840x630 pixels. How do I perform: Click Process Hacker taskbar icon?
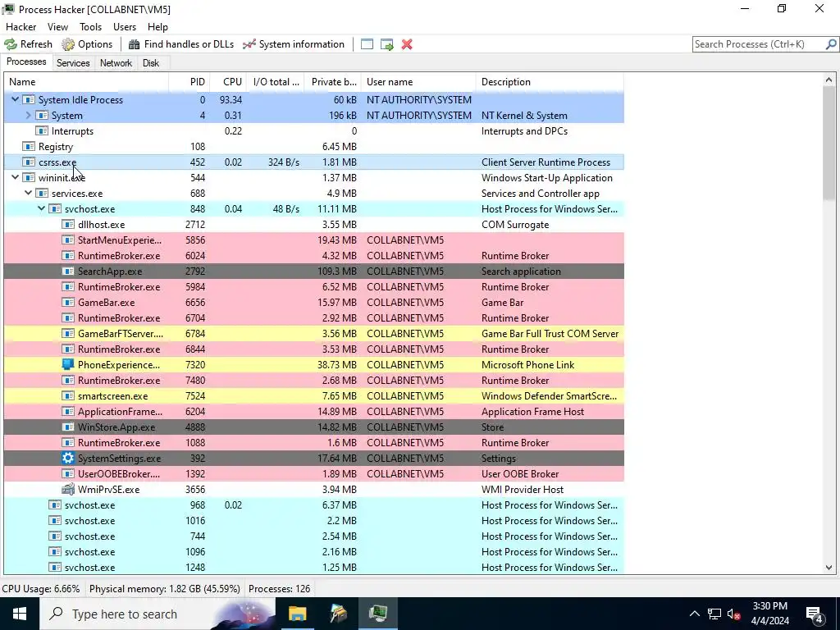[378, 614]
